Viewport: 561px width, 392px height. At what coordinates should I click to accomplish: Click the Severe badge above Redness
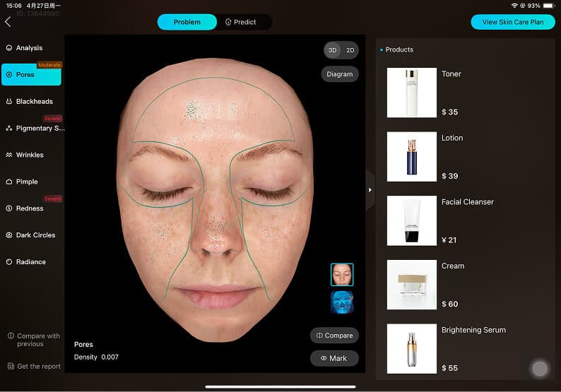click(x=52, y=199)
